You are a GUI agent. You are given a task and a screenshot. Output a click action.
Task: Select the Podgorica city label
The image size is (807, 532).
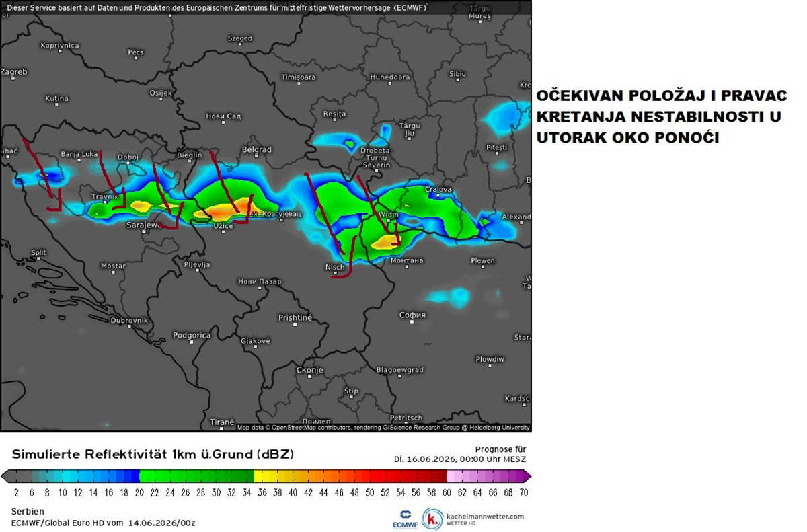click(x=192, y=334)
